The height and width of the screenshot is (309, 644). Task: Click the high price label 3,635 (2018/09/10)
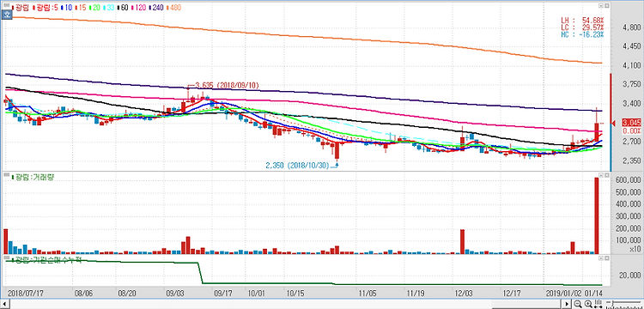(x=228, y=85)
